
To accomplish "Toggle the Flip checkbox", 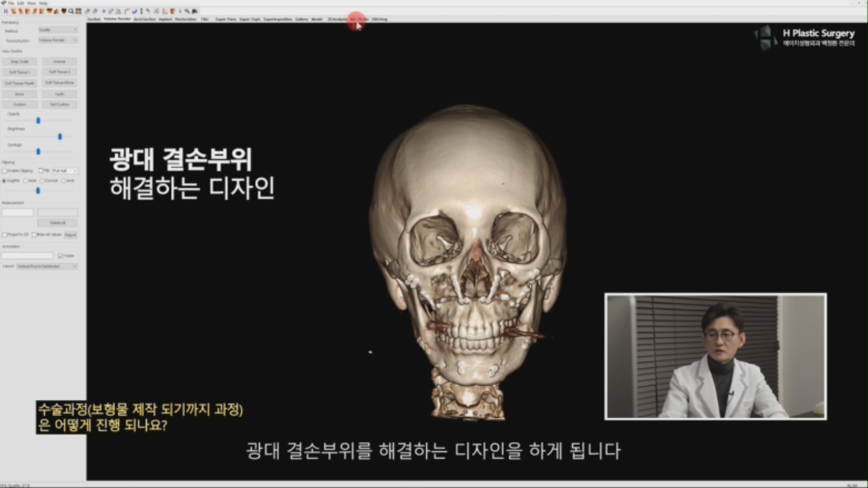I will [x=41, y=171].
